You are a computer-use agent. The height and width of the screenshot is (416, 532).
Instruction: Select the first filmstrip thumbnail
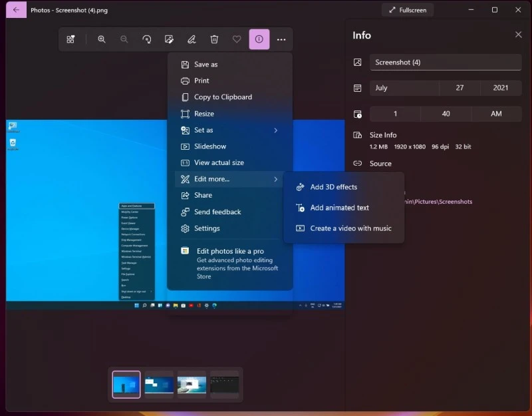point(125,384)
